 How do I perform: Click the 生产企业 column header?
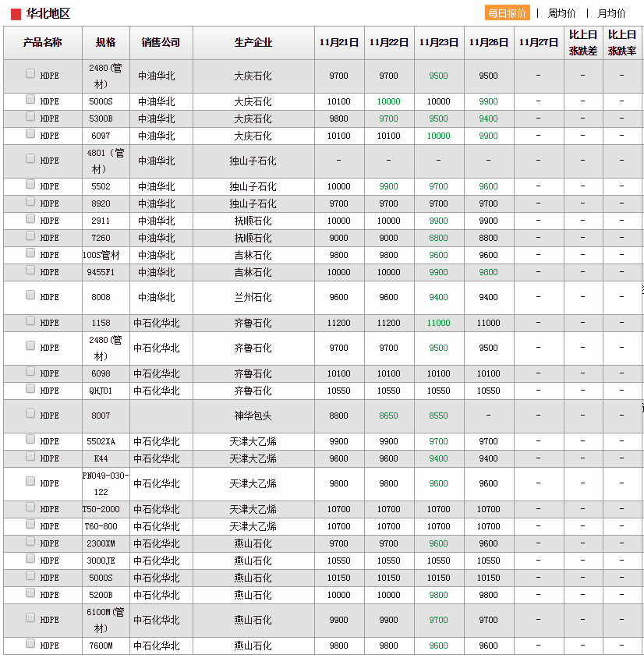pos(253,42)
